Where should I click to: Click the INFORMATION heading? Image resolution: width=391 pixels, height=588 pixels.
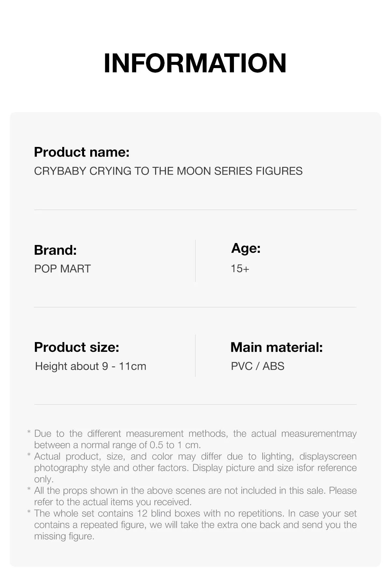pos(195,63)
